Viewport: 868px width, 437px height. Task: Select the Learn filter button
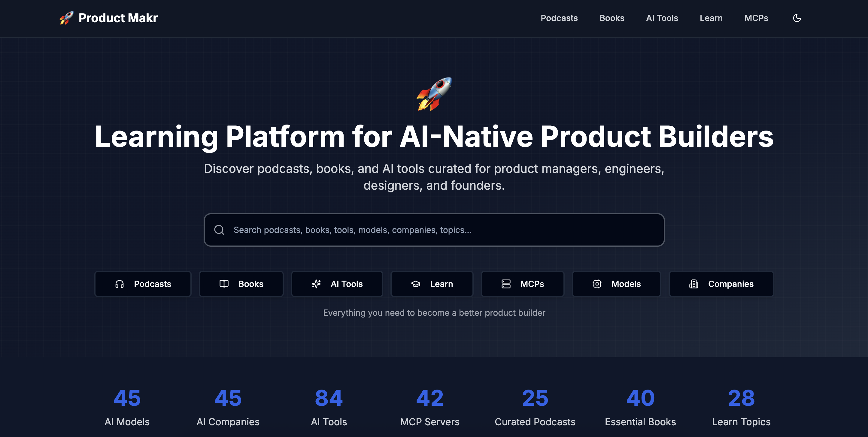(x=432, y=284)
